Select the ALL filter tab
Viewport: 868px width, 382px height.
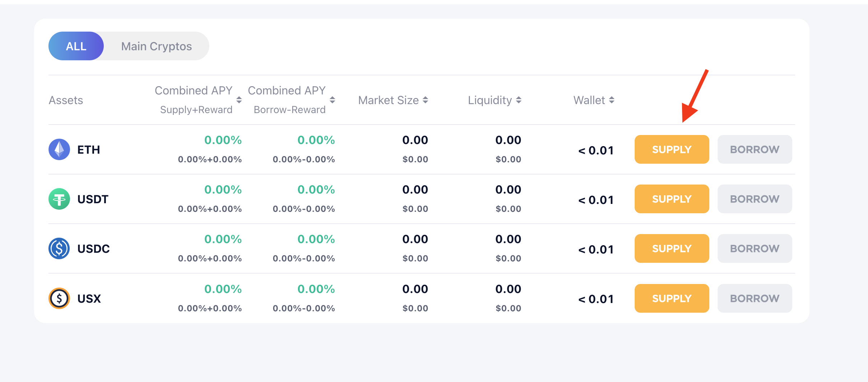click(76, 46)
